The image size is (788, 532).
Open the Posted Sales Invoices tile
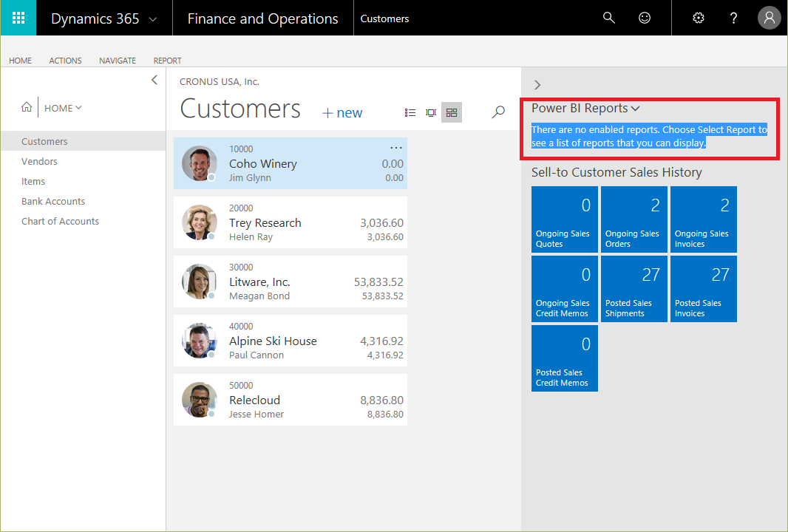point(704,289)
